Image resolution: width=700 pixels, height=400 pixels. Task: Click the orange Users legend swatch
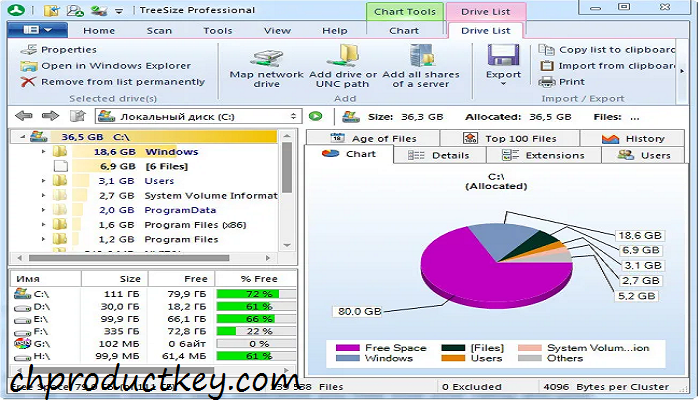[453, 358]
